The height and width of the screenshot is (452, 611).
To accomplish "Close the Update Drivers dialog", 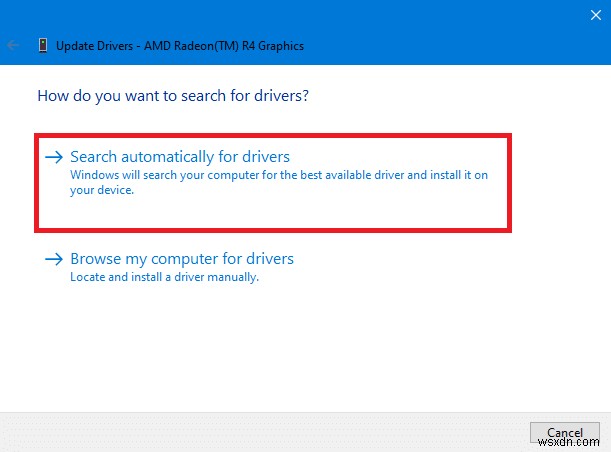I will coord(595,15).
